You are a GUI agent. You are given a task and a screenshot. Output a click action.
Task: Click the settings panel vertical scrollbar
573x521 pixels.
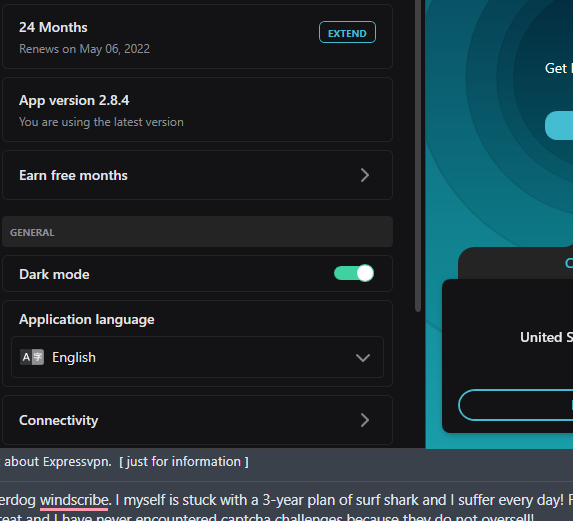pos(418,156)
